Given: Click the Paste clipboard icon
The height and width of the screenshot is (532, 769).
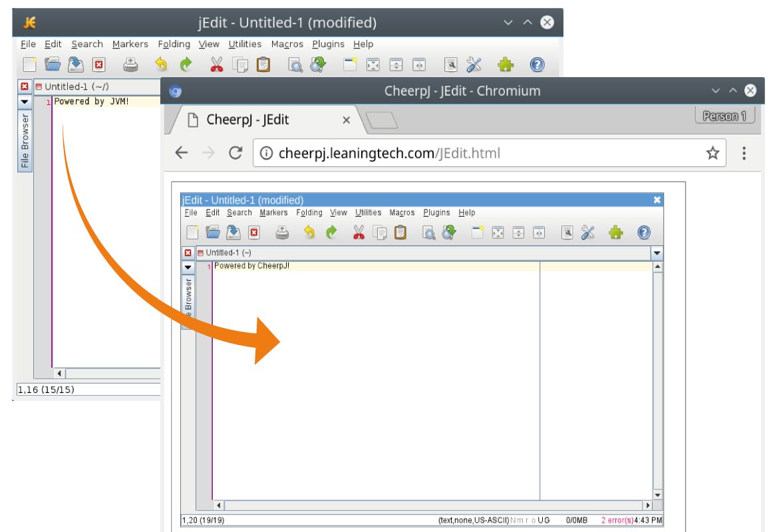Looking at the screenshot, I should [400, 232].
